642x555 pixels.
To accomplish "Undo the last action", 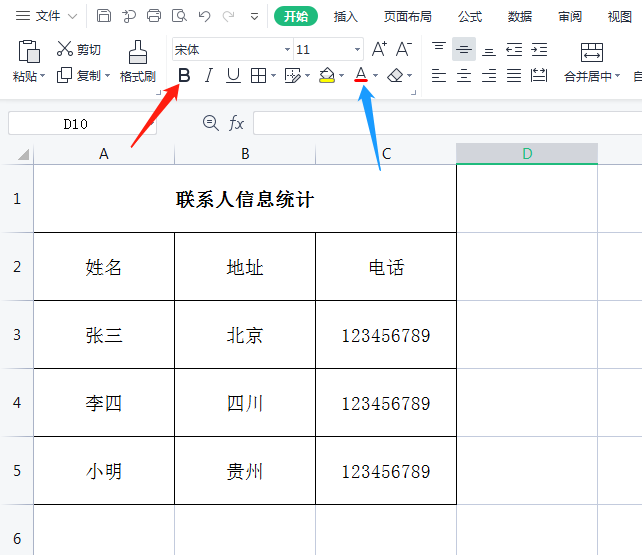I will click(x=204, y=16).
